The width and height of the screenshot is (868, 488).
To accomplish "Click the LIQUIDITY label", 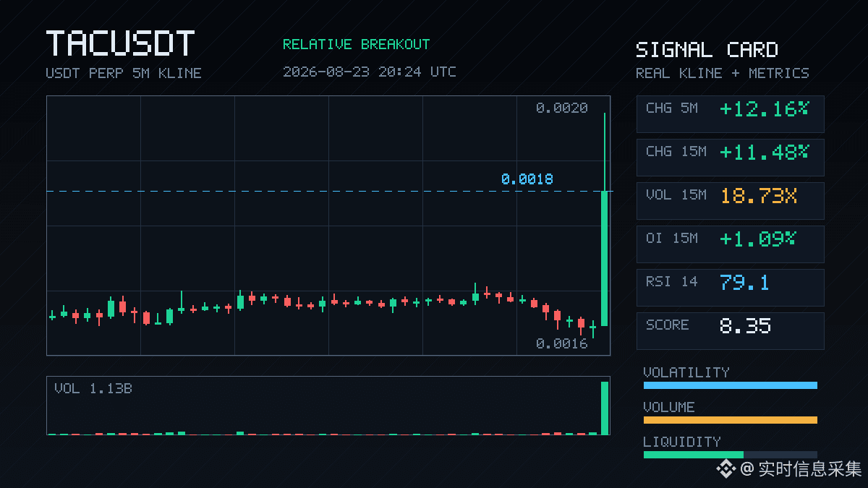I will 682,442.
